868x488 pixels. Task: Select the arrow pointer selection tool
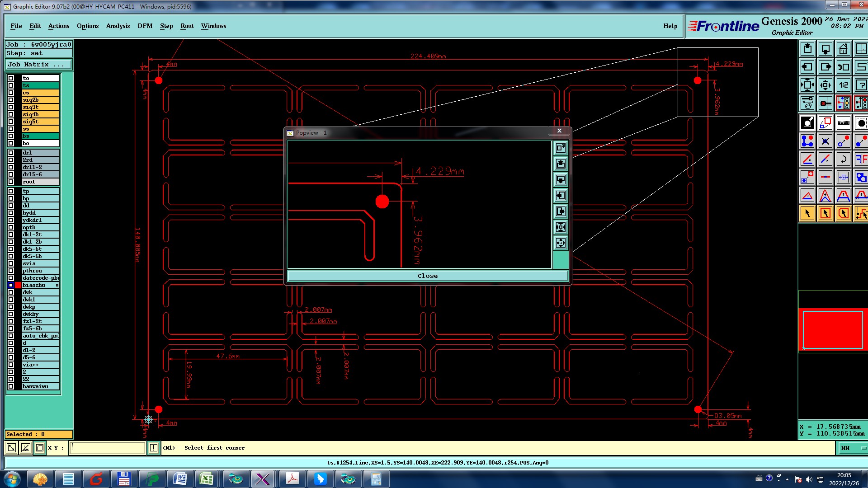(807, 213)
